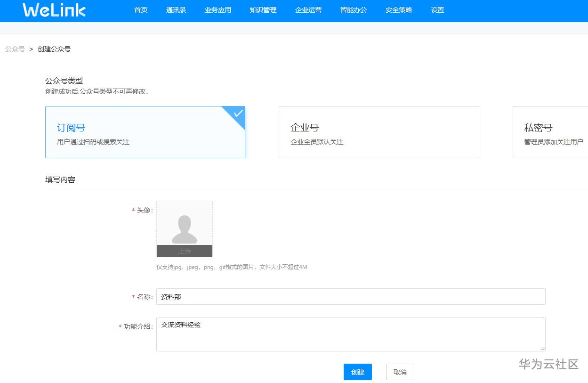Image resolution: width=588 pixels, height=383 pixels.
Task: Click the text 创建公众号 in breadcrumb
Action: pos(54,49)
